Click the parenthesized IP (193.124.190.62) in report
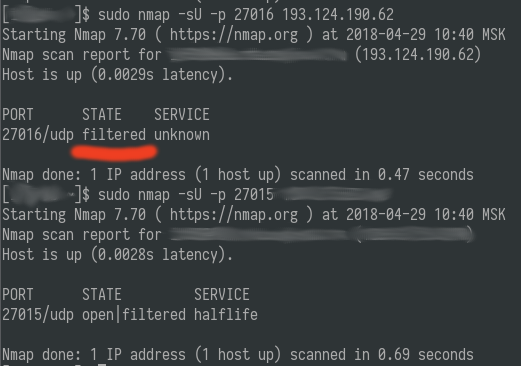 pyautogui.click(x=418, y=55)
